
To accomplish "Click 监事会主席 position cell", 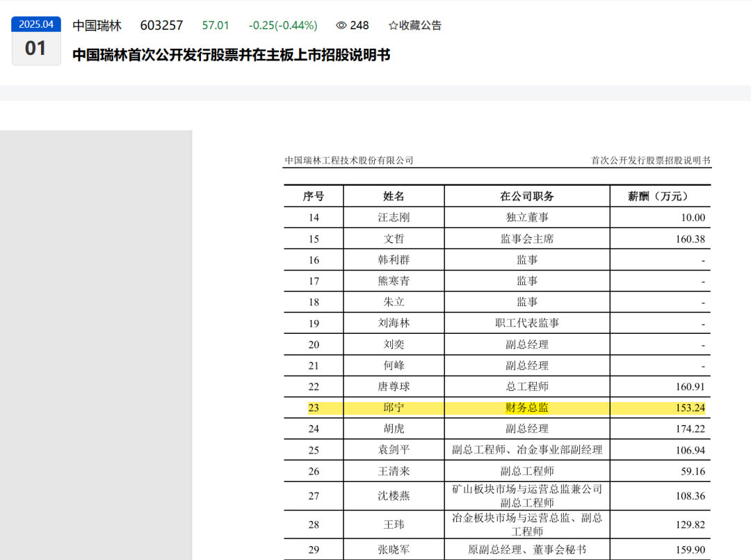I will click(x=527, y=239).
